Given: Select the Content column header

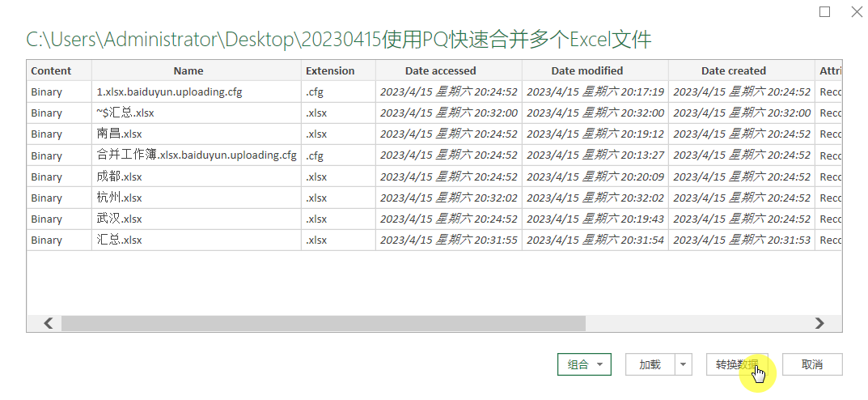Looking at the screenshot, I should coord(59,70).
